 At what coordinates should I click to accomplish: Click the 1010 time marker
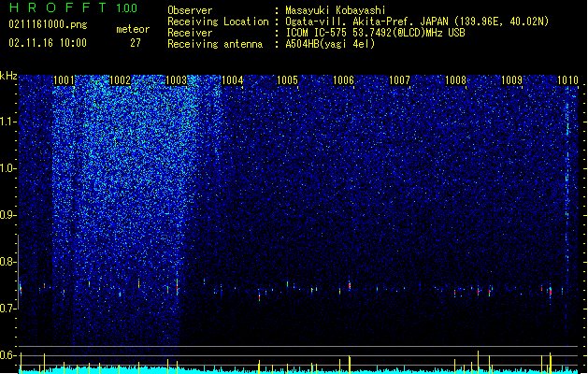[x=567, y=80]
